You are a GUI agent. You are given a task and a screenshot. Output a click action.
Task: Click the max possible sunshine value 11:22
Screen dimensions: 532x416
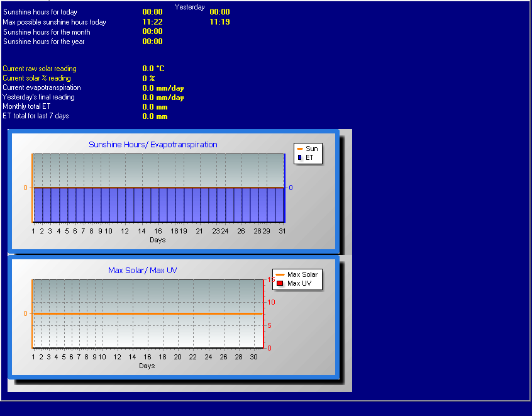[152, 22]
